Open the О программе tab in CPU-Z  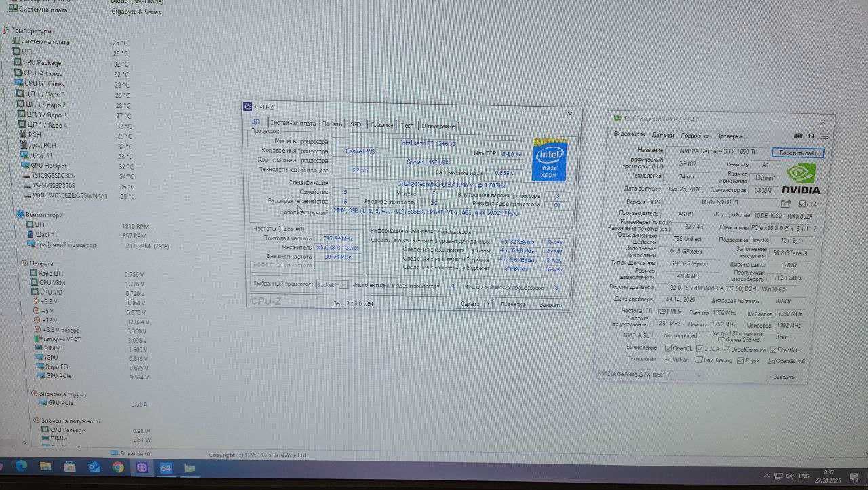(439, 126)
